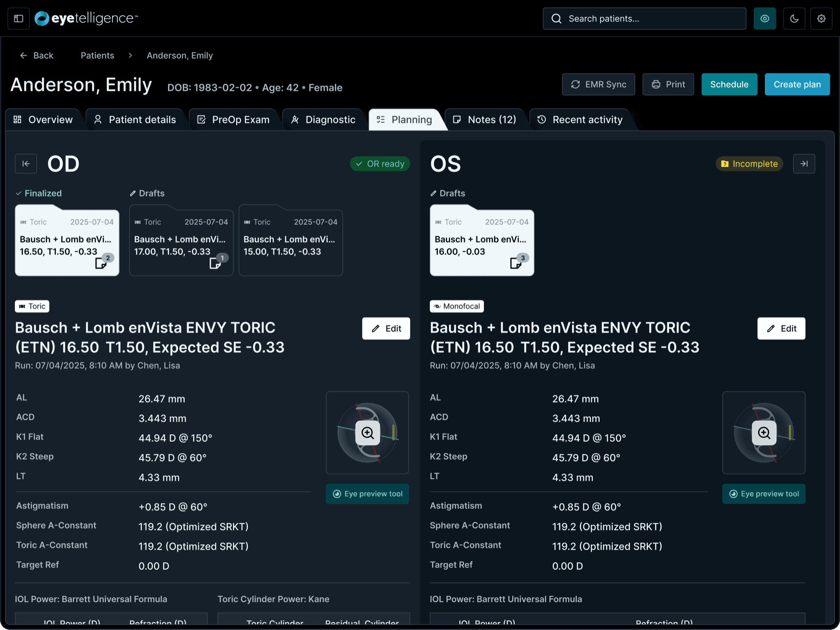Select OS ACD value 3.443 mm
Image resolution: width=840 pixels, height=630 pixels.
pyautogui.click(x=576, y=418)
